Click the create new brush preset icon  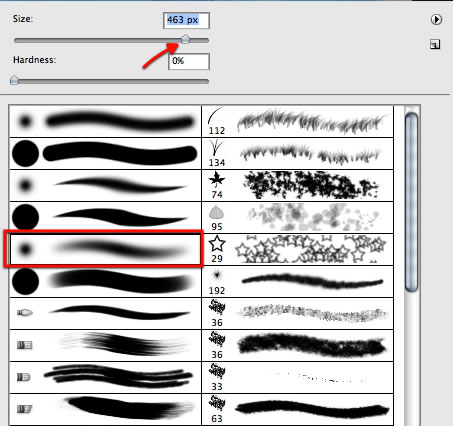pos(435,44)
